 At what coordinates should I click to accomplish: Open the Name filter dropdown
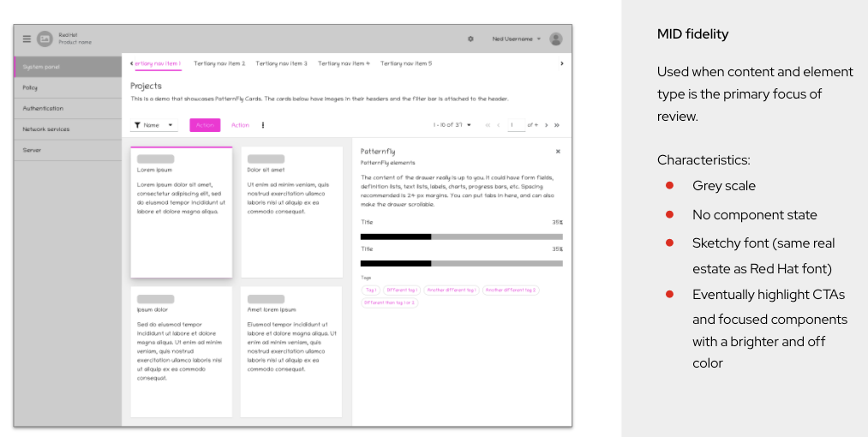point(154,125)
